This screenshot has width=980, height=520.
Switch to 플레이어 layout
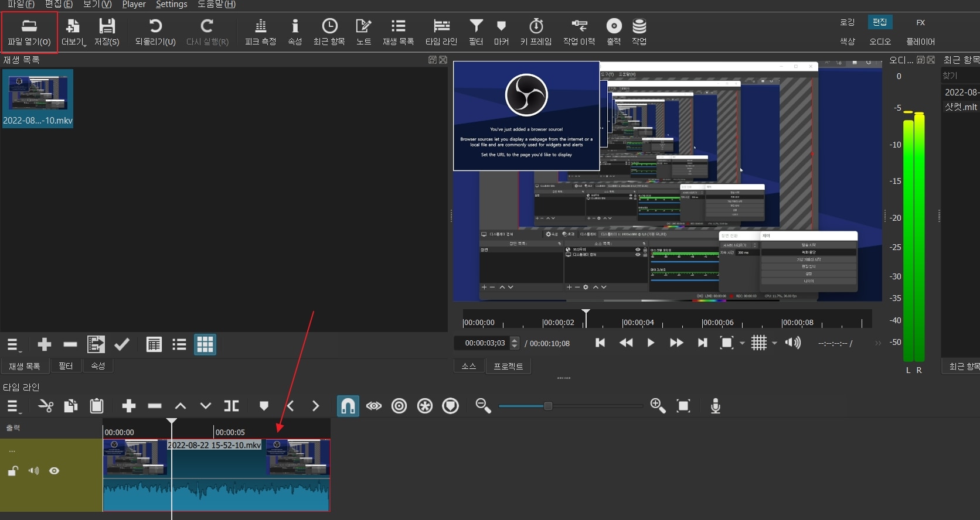920,42
